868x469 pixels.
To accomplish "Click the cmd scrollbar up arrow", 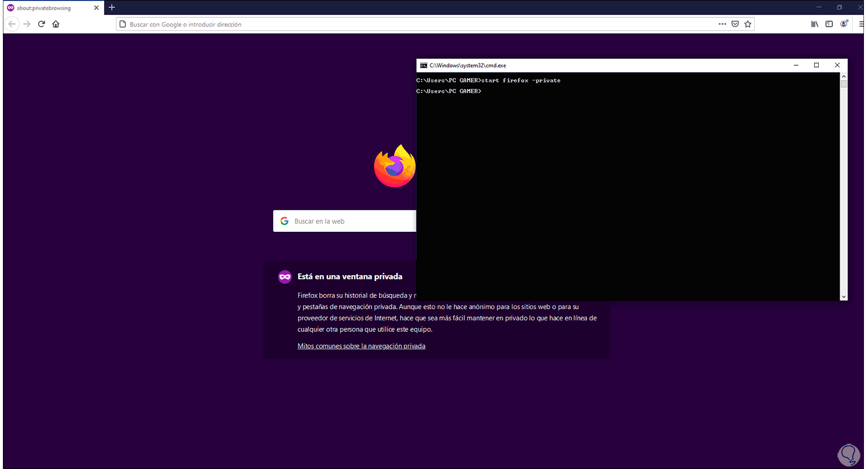I will tap(844, 76).
